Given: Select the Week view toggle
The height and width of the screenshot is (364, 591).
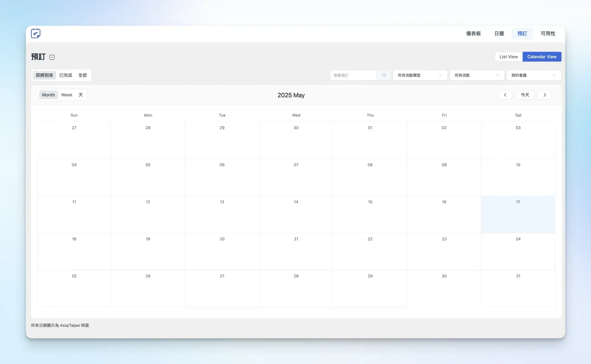Looking at the screenshot, I should pyautogui.click(x=66, y=95).
